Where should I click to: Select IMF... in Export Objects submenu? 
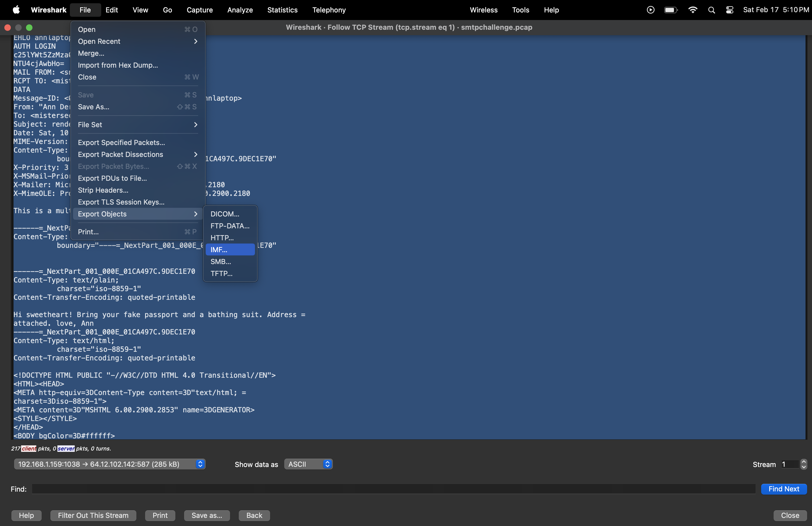click(230, 250)
